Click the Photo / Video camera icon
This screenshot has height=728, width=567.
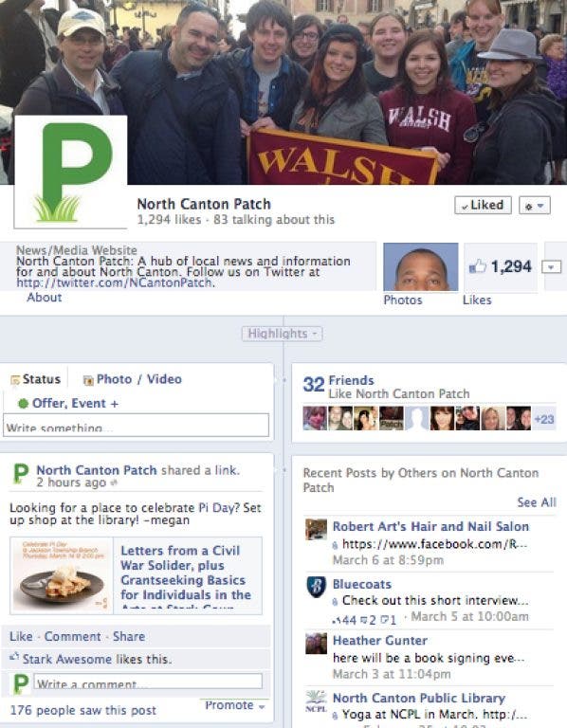[88, 380]
